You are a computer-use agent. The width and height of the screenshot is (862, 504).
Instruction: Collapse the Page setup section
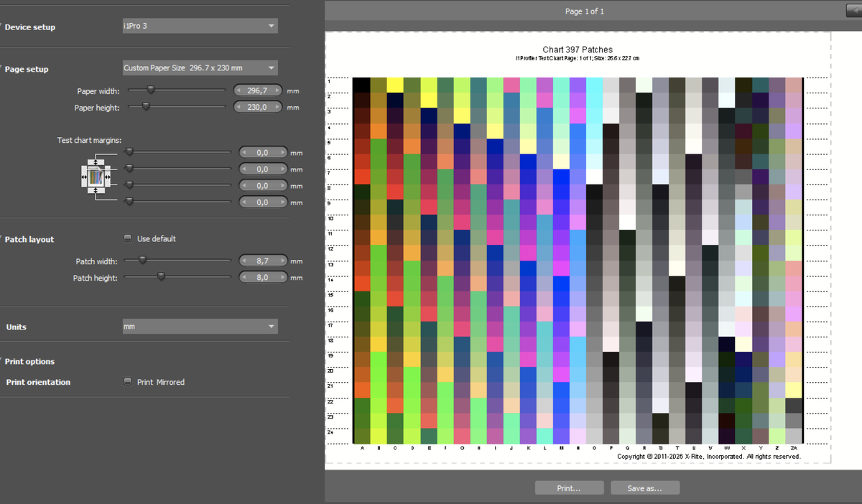[27, 70]
